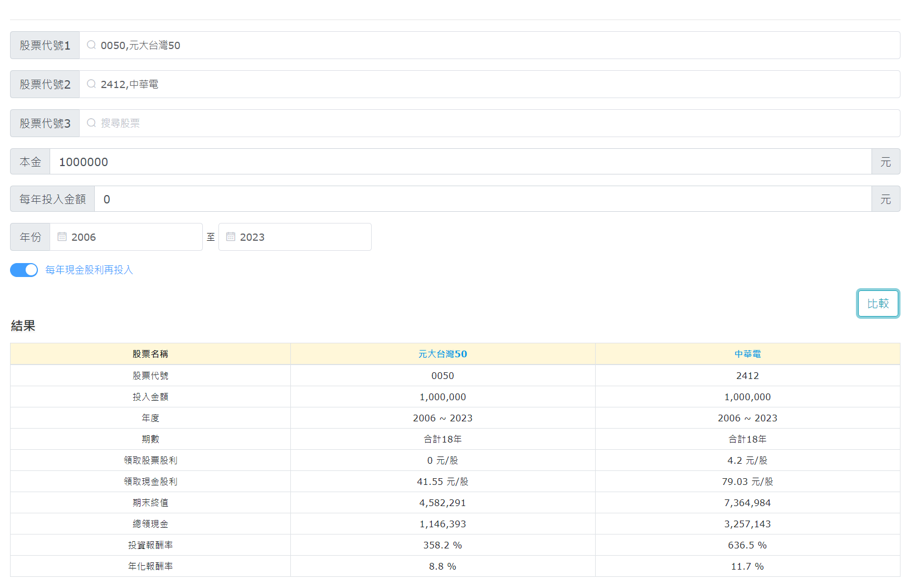This screenshot has width=920, height=588.
Task: Open the end year picker showing 2023
Action: [301, 237]
